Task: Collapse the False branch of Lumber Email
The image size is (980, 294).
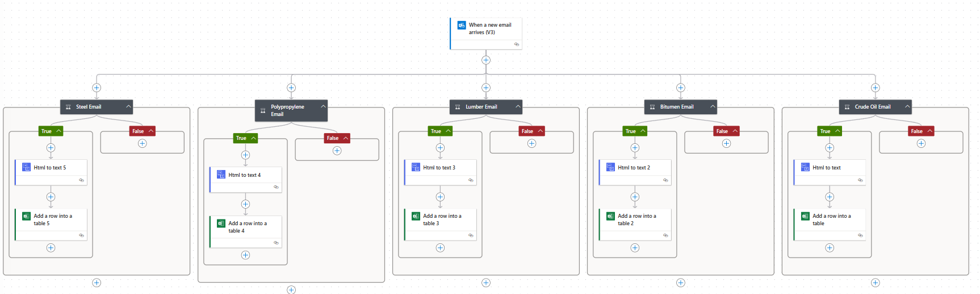Action: point(541,131)
